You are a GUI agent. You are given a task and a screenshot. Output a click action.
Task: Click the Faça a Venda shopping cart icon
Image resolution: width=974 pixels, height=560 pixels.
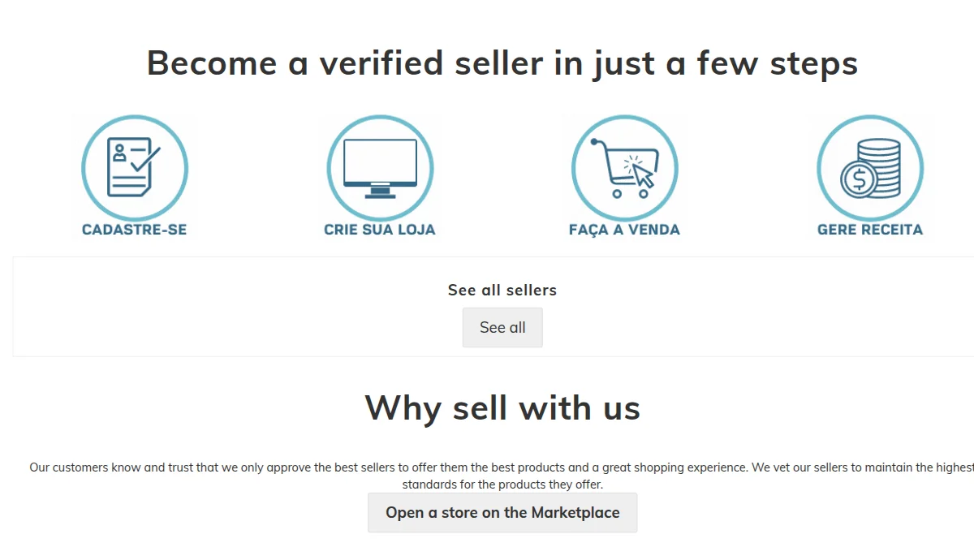[x=624, y=168]
